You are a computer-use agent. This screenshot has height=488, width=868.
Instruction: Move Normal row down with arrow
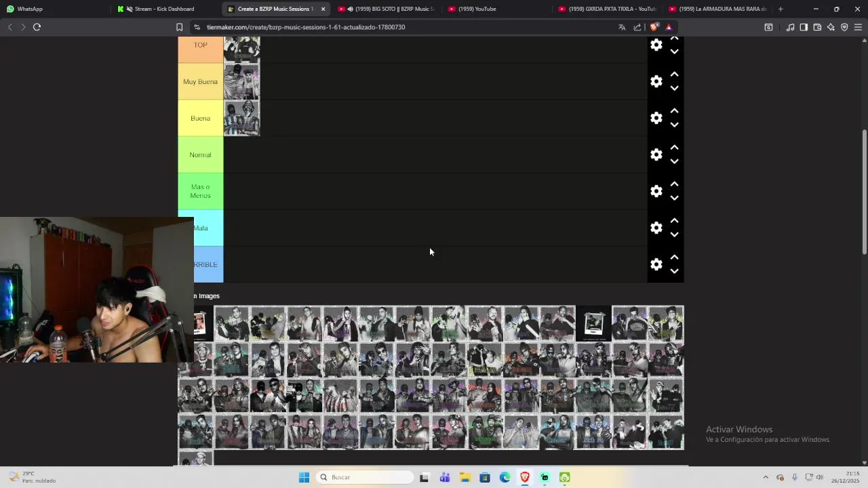[674, 161]
